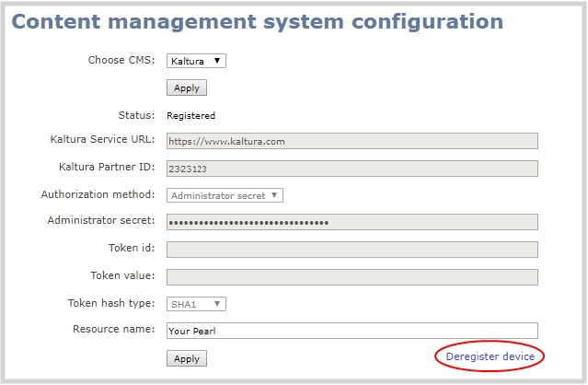Click the arrow on Administrator secret dropdown
Viewport: 588px width, 385px height.
pyautogui.click(x=274, y=195)
